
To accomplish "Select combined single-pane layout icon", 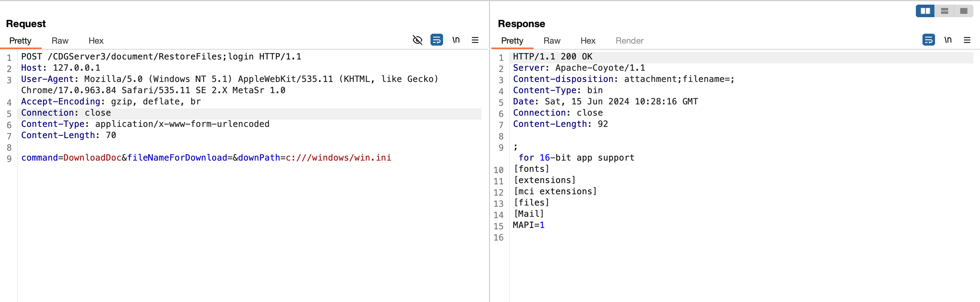I will coord(964,11).
